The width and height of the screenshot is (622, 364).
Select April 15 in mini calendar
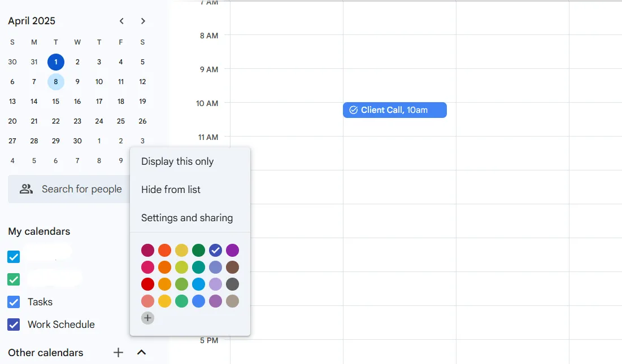[56, 102]
